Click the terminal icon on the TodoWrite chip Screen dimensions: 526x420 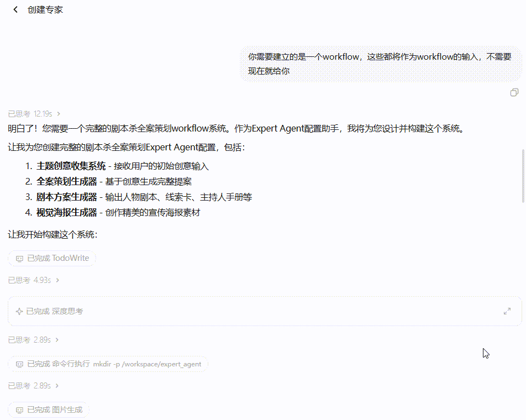pos(19,258)
